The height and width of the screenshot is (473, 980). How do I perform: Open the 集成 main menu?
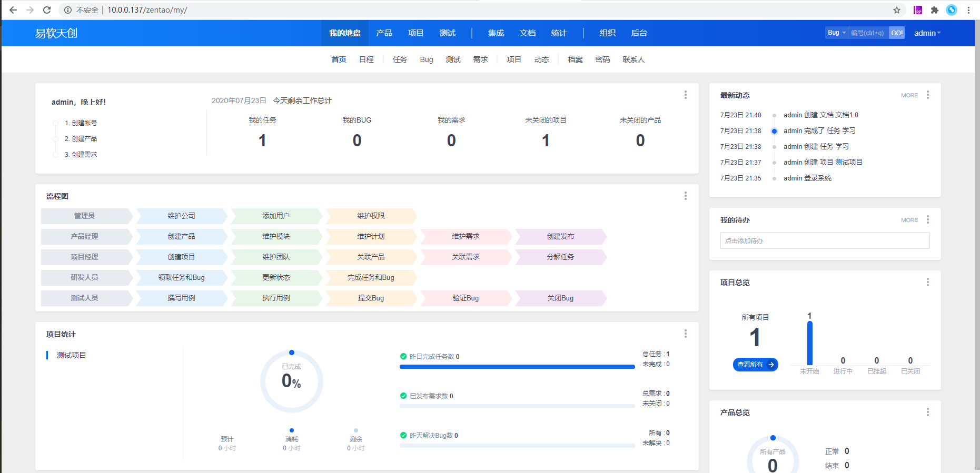pyautogui.click(x=496, y=33)
